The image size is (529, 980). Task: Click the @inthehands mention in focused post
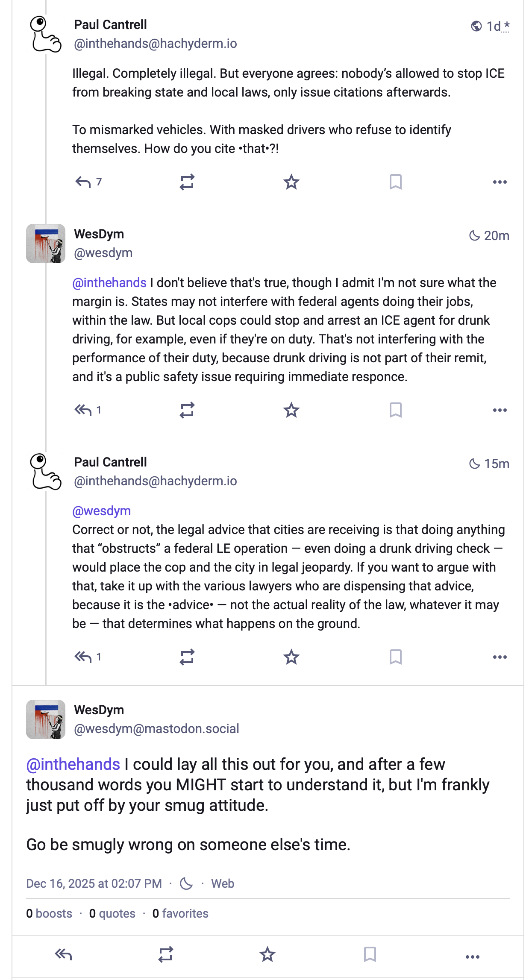pyautogui.click(x=73, y=764)
